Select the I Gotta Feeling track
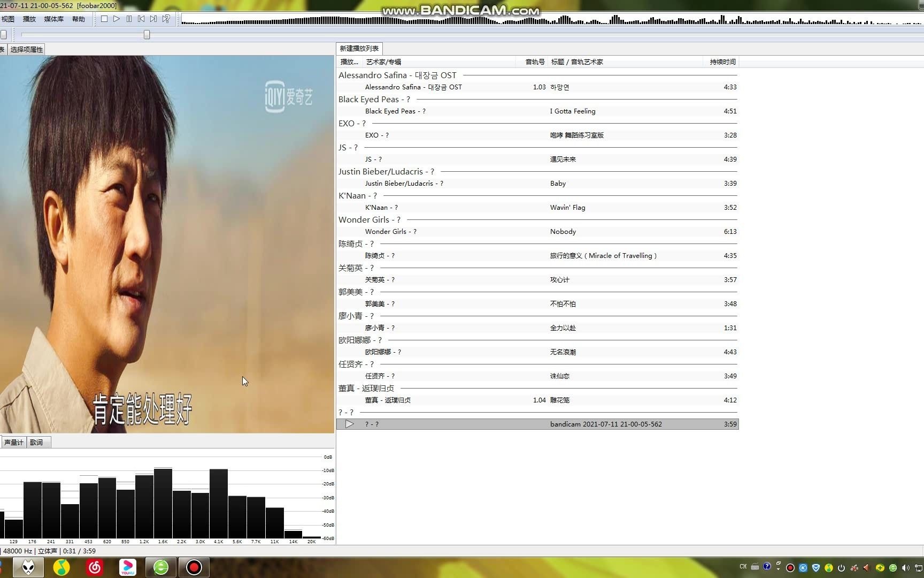 537,111
